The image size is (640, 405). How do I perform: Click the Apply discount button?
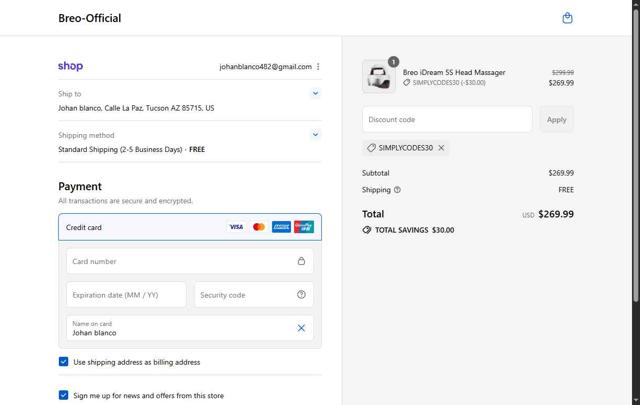[556, 120]
